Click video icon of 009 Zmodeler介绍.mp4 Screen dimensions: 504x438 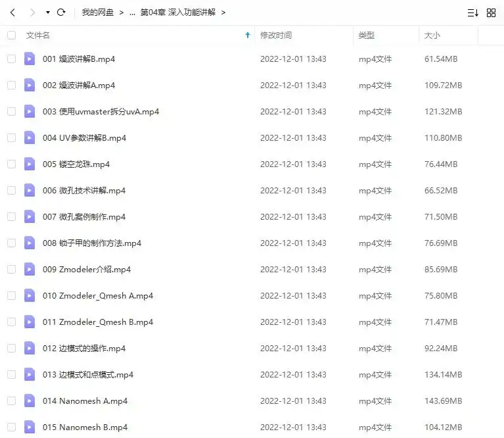coord(30,269)
